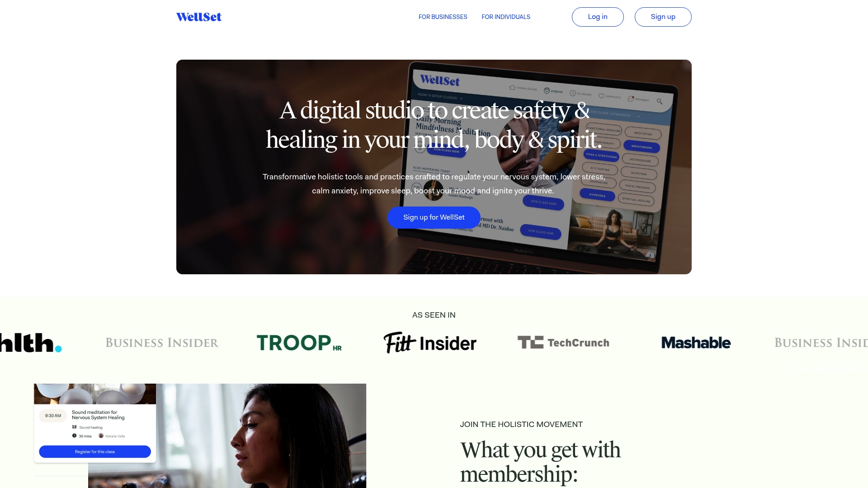The width and height of the screenshot is (868, 488).
Task: Click the singing bowls card image
Action: (95, 394)
